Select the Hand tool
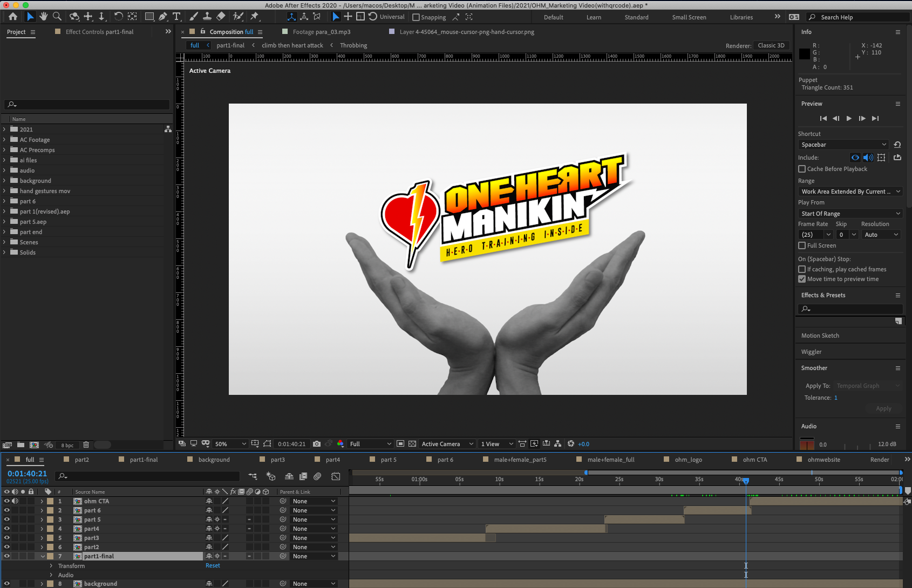Viewport: 912px width, 588px height. [x=44, y=17]
